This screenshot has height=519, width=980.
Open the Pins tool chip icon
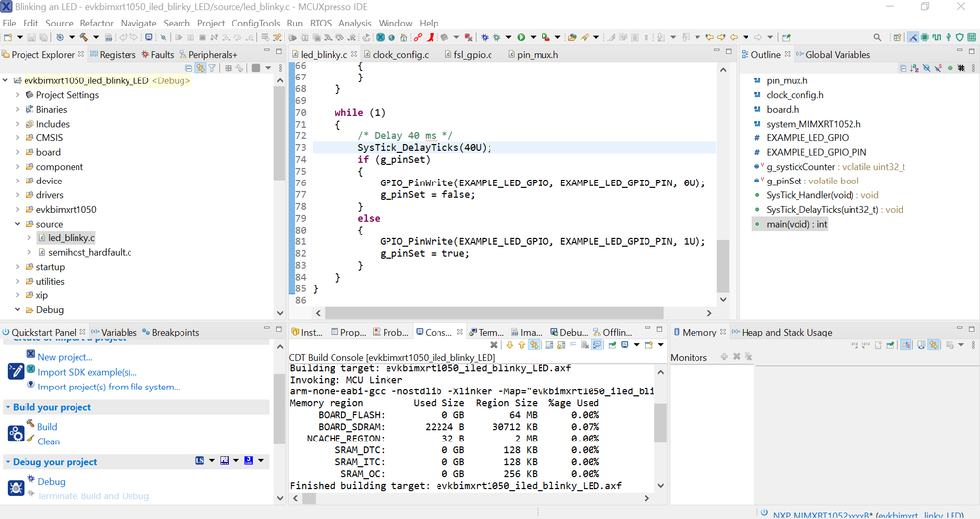click(924, 37)
